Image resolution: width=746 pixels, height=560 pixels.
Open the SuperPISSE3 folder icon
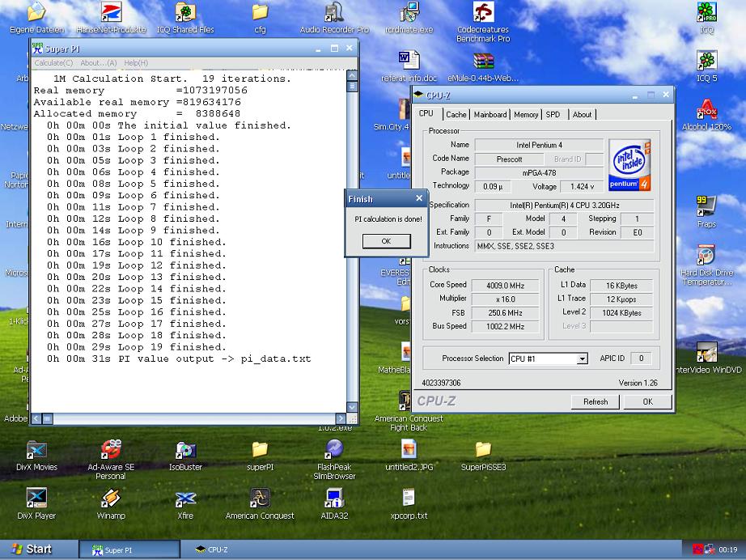point(483,455)
